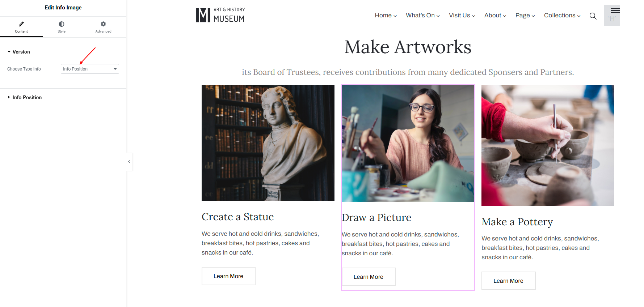Click Learn More under Create a Statue
Image resolution: width=644 pixels, height=307 pixels.
228,276
